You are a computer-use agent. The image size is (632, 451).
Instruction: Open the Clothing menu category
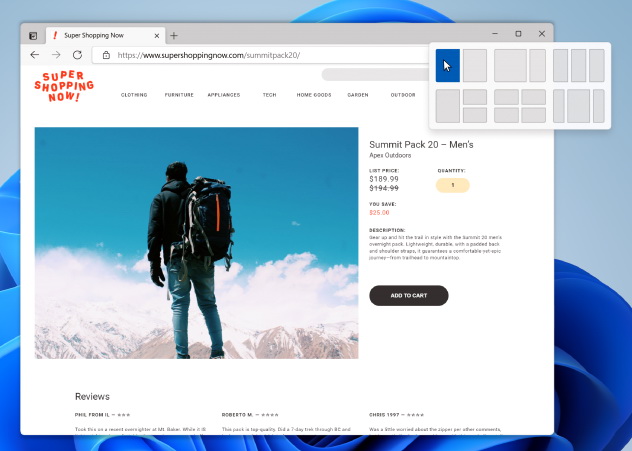tap(134, 95)
